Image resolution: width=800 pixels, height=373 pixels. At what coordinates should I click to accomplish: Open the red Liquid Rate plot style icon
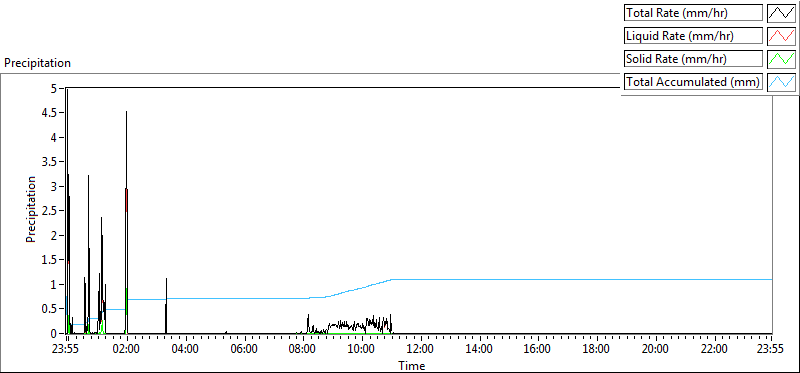pyautogui.click(x=782, y=36)
